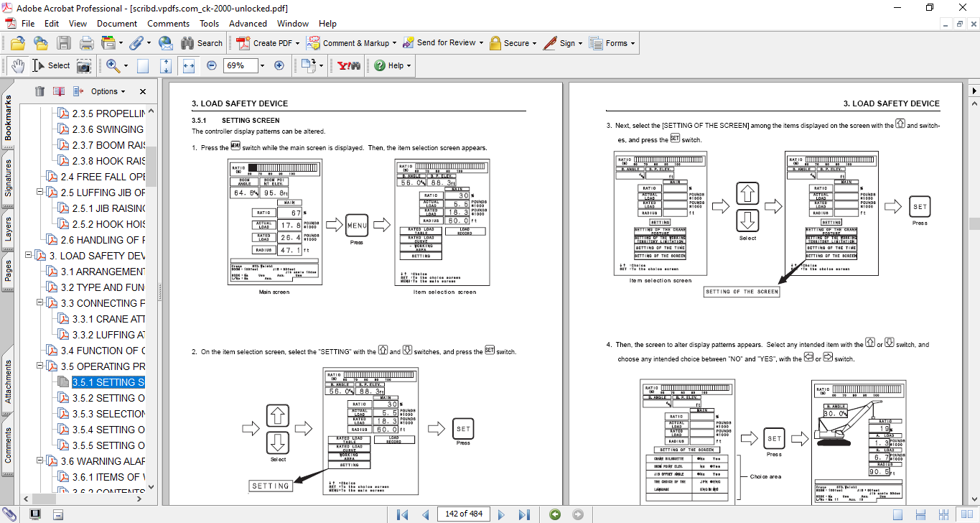Click the Save floppy disk icon

(64, 43)
